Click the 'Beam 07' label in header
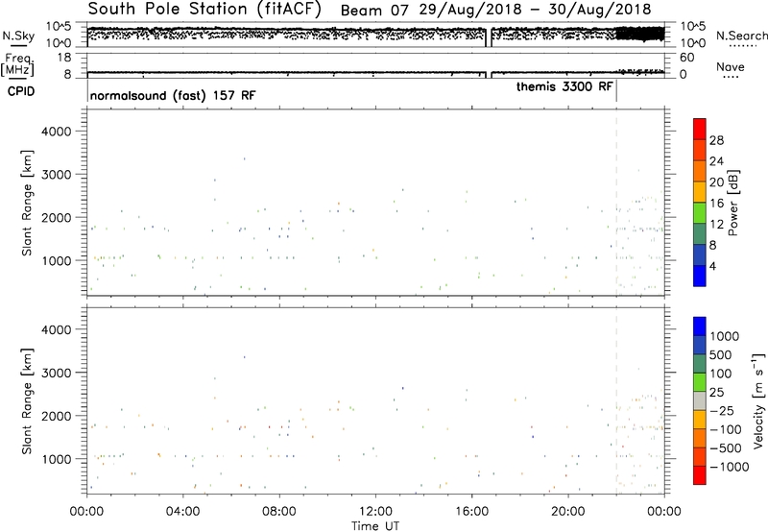This screenshot has width=768, height=532. pos(374,11)
